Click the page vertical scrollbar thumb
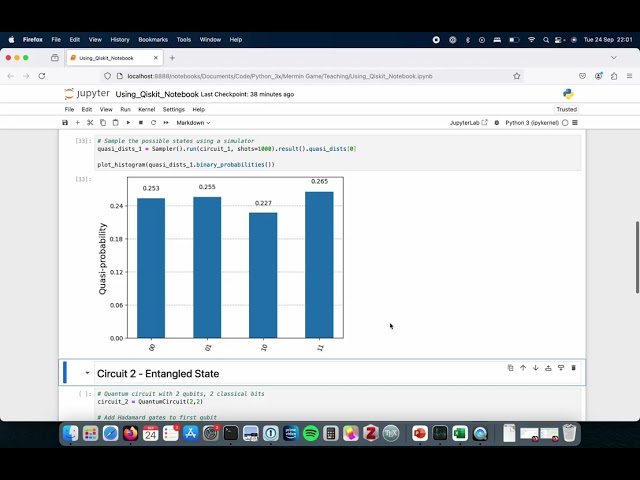640x480 pixels. pos(637,257)
